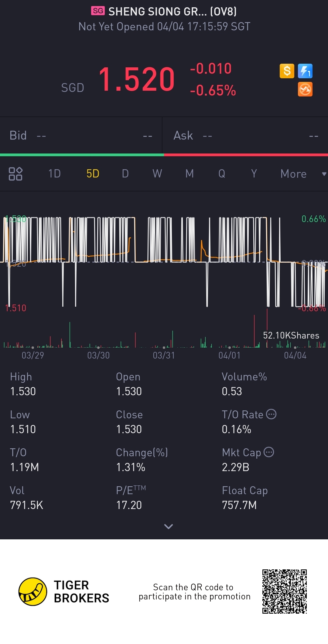The height and width of the screenshot is (644, 328).
Task: Tap the Float Cap value 757.7M
Action: click(x=239, y=505)
